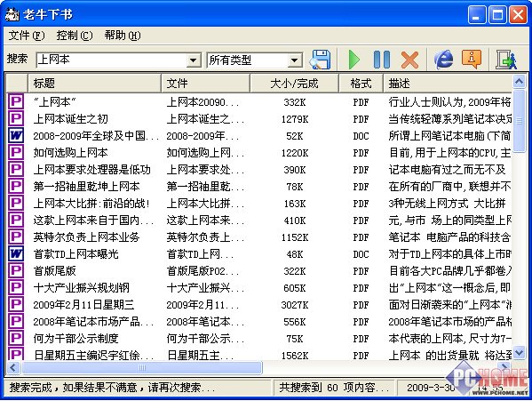Open the 控制(C) menu
This screenshot has width=532, height=401.
click(75, 36)
